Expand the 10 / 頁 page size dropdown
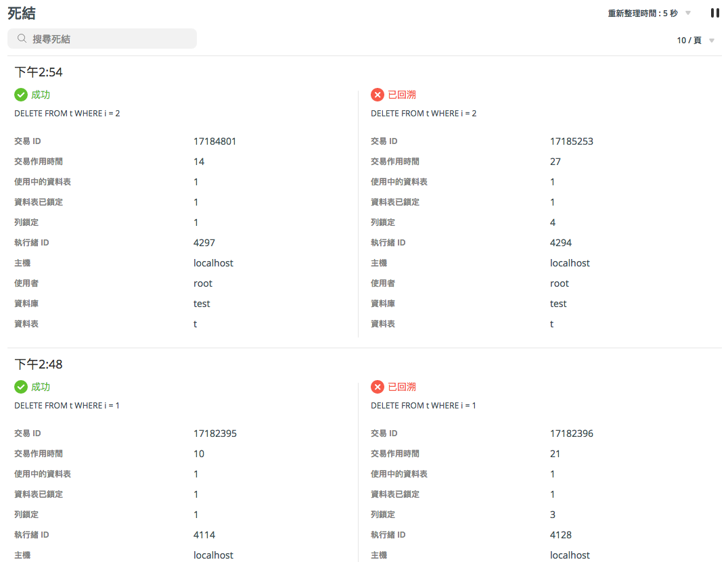 [696, 41]
